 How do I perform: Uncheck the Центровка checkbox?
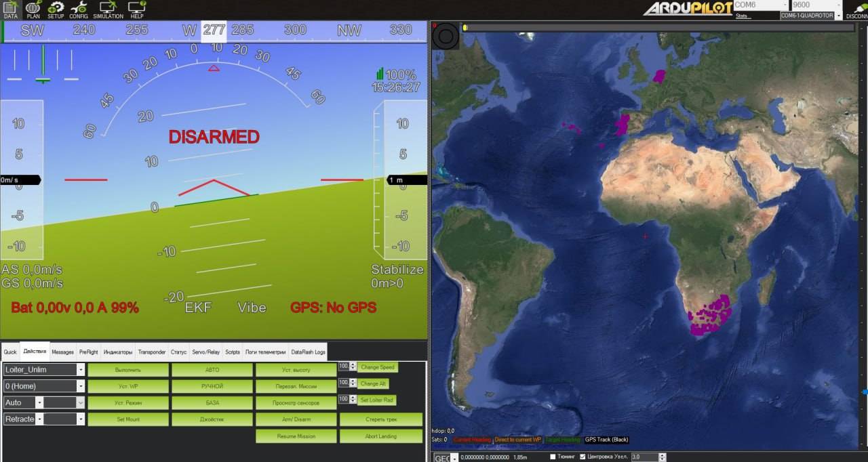(583, 457)
